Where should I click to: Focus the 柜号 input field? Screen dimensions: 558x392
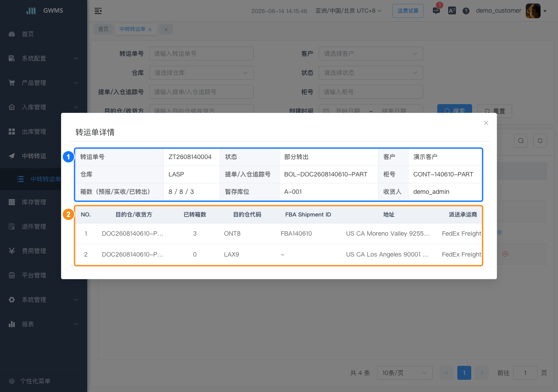click(371, 92)
